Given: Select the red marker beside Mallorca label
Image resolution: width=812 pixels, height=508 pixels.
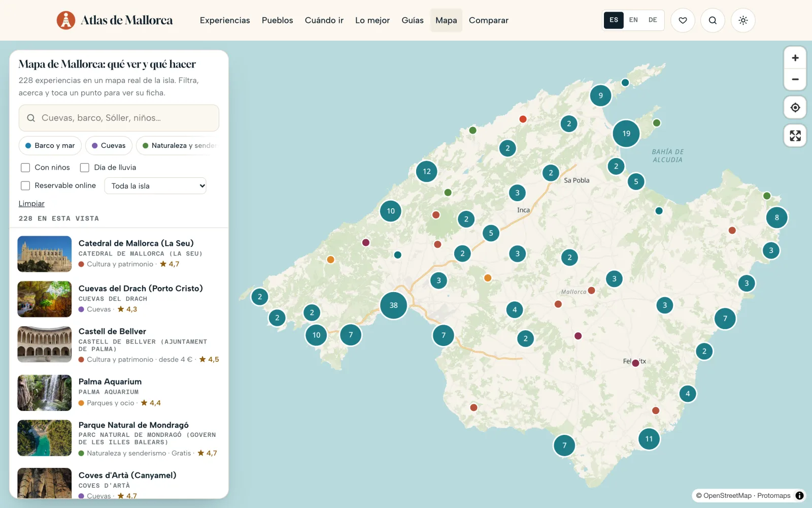Looking at the screenshot, I should (x=591, y=291).
